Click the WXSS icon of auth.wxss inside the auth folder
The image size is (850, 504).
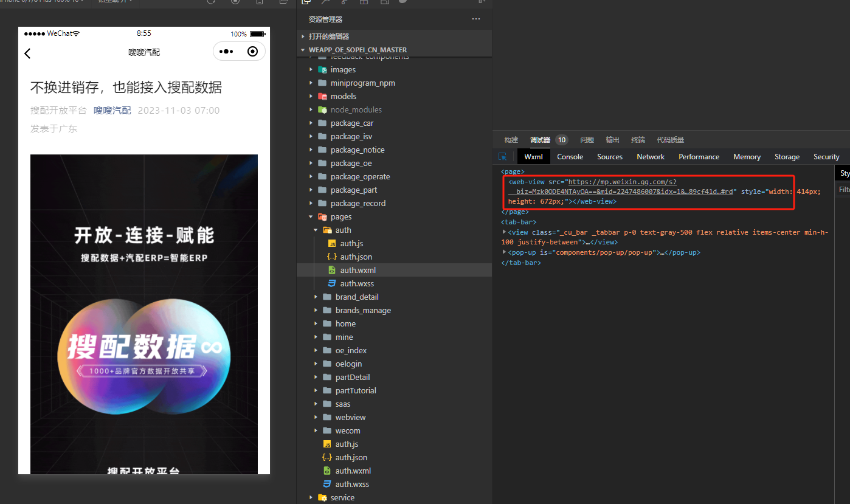point(332,284)
